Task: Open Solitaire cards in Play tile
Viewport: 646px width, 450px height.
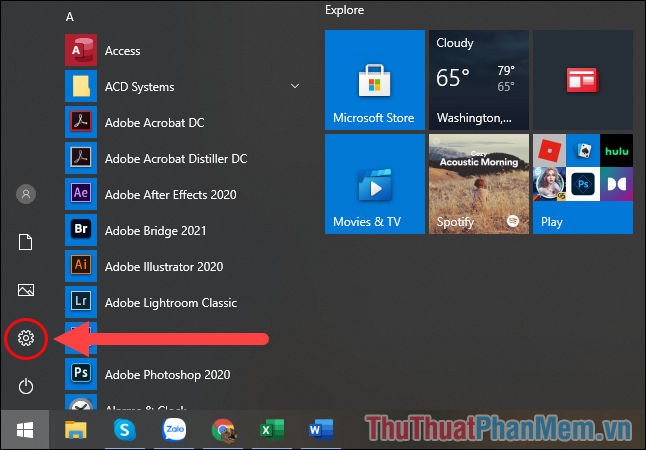Action: (583, 150)
